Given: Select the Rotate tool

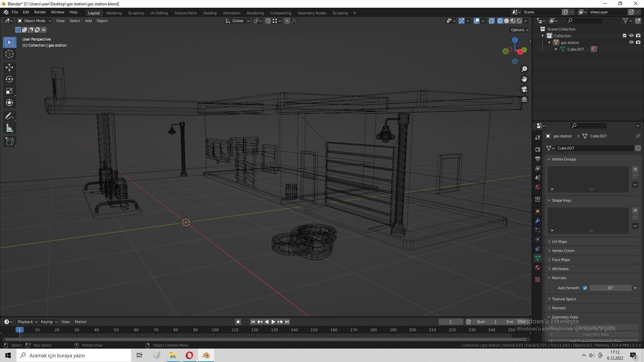Looking at the screenshot, I should 9,79.
